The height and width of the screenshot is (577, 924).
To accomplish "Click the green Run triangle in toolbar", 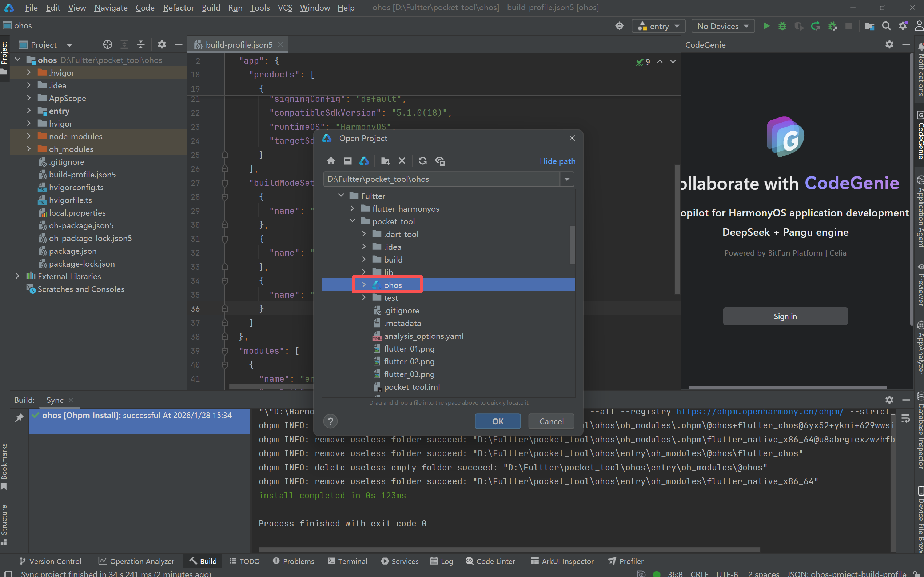I will [766, 26].
